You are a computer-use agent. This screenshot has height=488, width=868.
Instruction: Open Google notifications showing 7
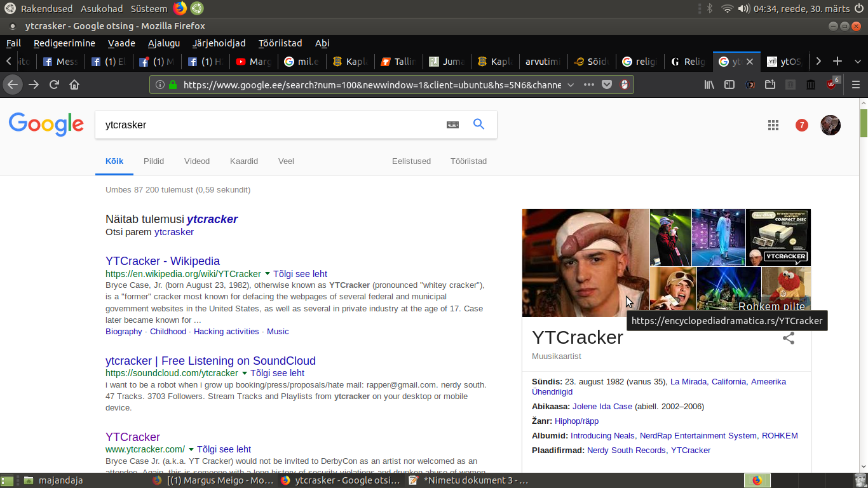point(802,125)
